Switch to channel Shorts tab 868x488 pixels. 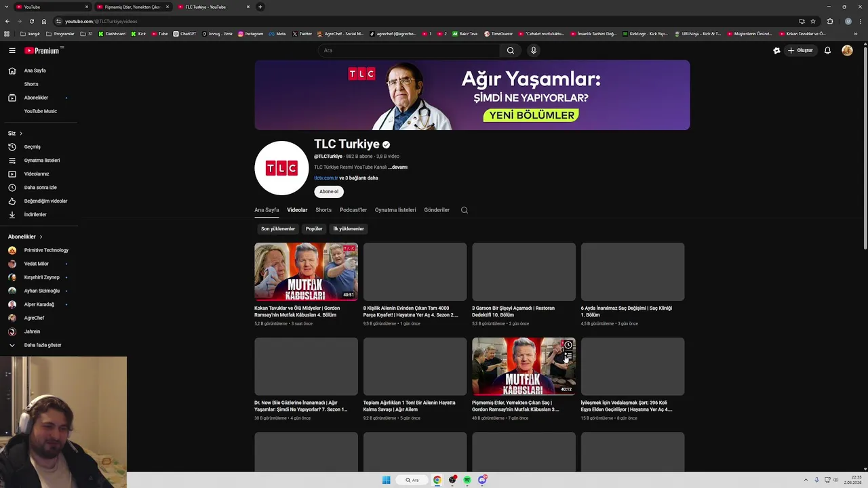[x=323, y=210]
